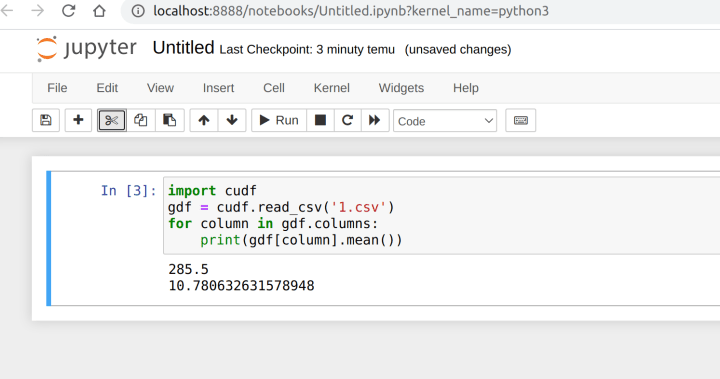
Task: Restart the kernel with the circular arrow
Action: (348, 120)
